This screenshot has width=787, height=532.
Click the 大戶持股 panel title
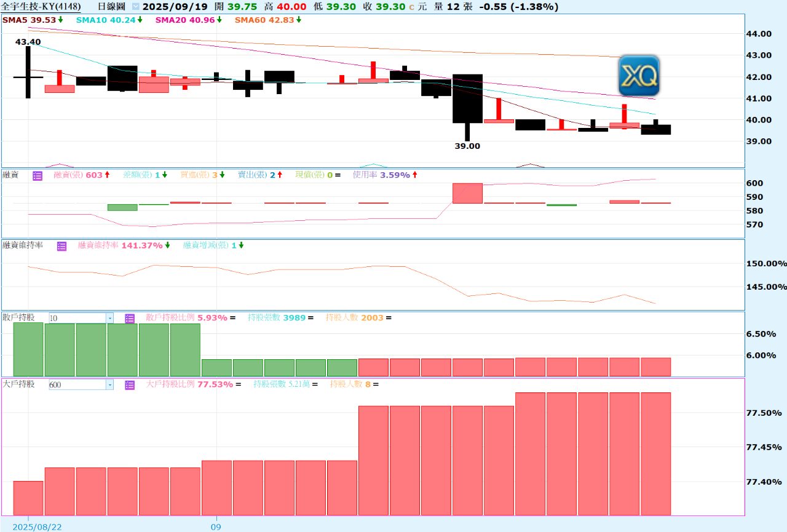pos(18,384)
